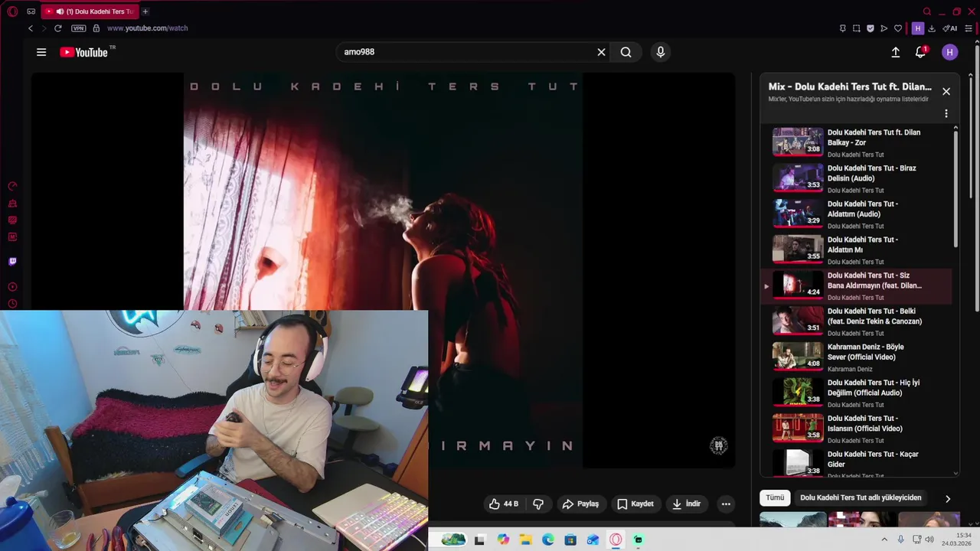
Task: Start voice search with microphone
Action: 661,52
